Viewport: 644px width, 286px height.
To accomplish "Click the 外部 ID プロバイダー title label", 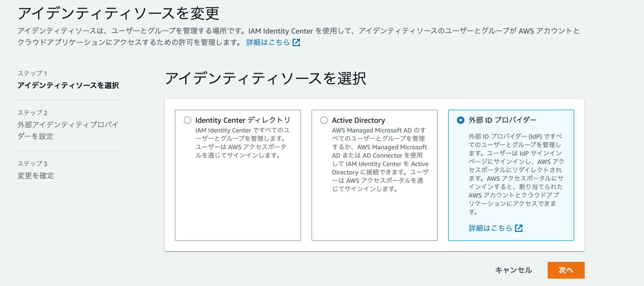I will 502,120.
